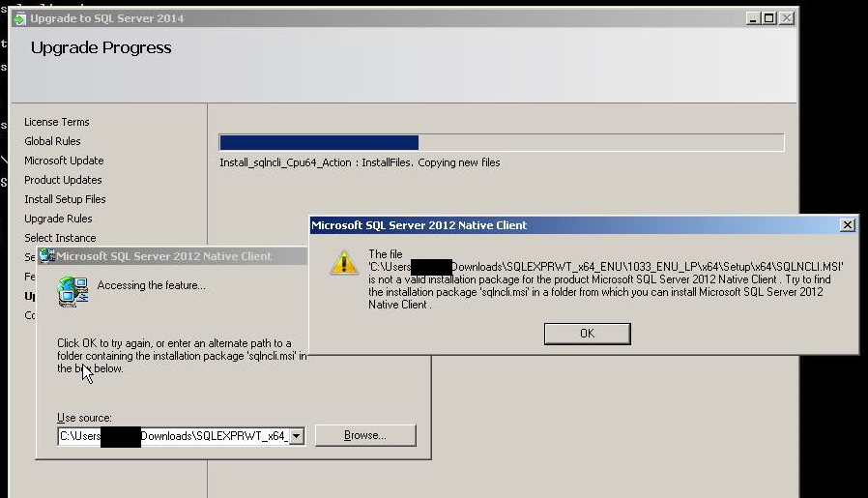Click the Accessing the feature... text

(151, 285)
